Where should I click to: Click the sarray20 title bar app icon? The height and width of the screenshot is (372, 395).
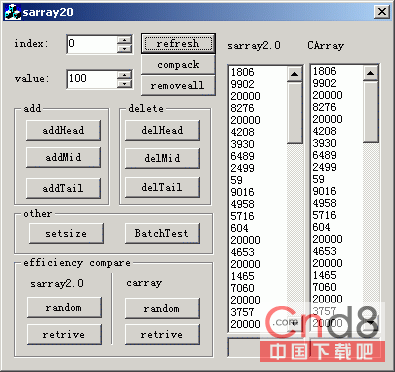[13, 12]
